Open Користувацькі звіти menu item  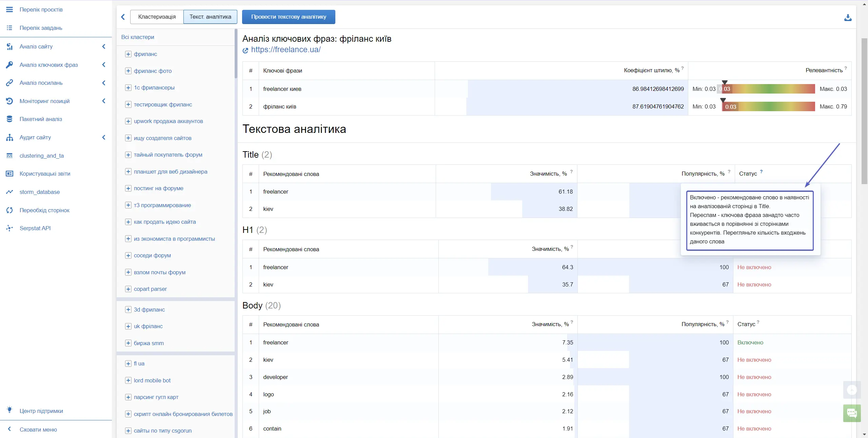point(45,174)
